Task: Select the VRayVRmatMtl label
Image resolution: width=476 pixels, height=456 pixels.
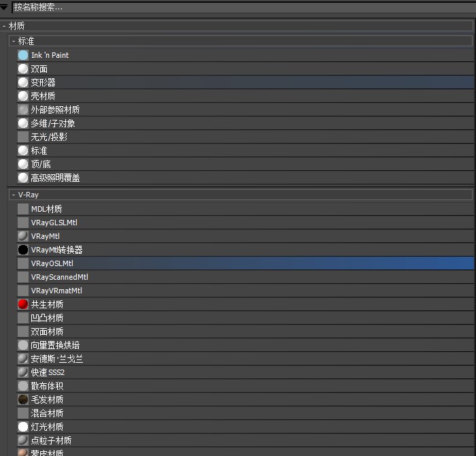Action: (x=56, y=291)
